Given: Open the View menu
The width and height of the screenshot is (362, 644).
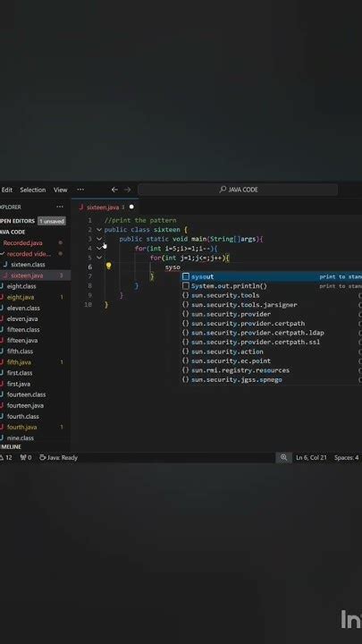Looking at the screenshot, I should coord(61,190).
